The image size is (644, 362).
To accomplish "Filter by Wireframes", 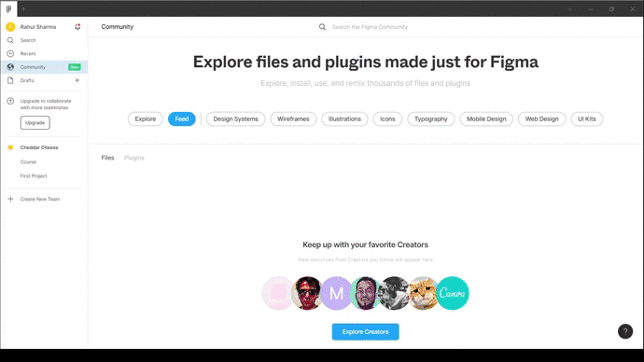I will pyautogui.click(x=293, y=119).
